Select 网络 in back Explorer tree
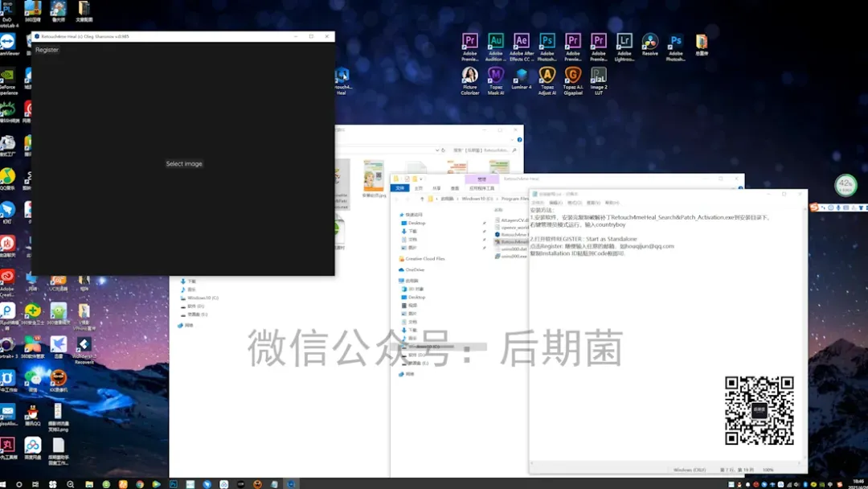Image resolution: width=868 pixels, height=489 pixels. (186, 325)
